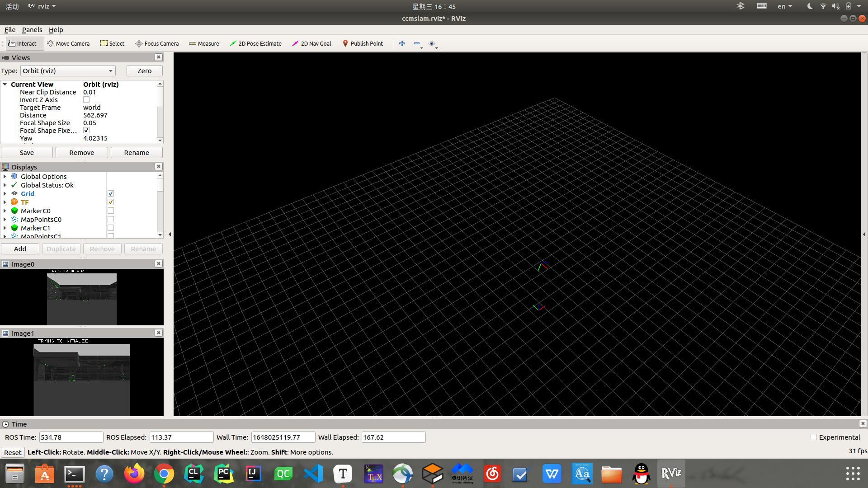Expand the TF display entry
Image resolution: width=868 pixels, height=488 pixels.
click(x=5, y=202)
